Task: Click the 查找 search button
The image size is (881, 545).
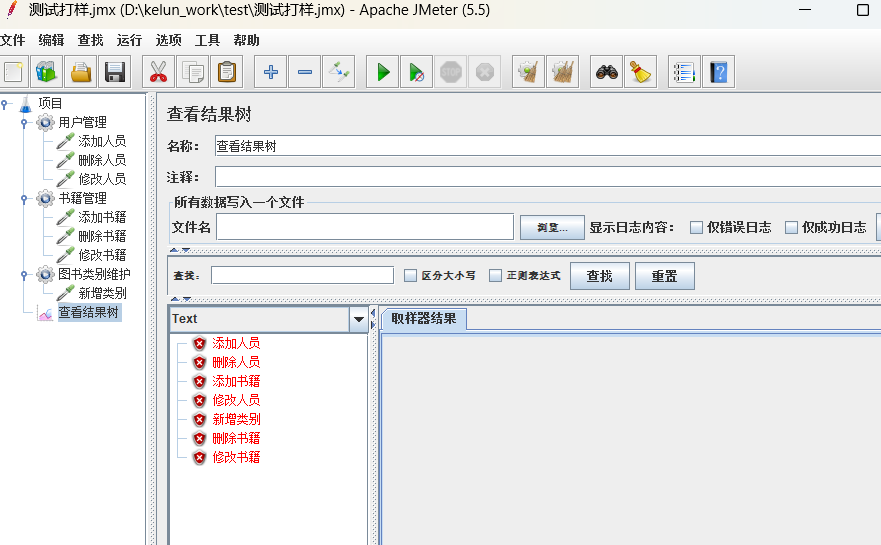Action: coord(600,276)
